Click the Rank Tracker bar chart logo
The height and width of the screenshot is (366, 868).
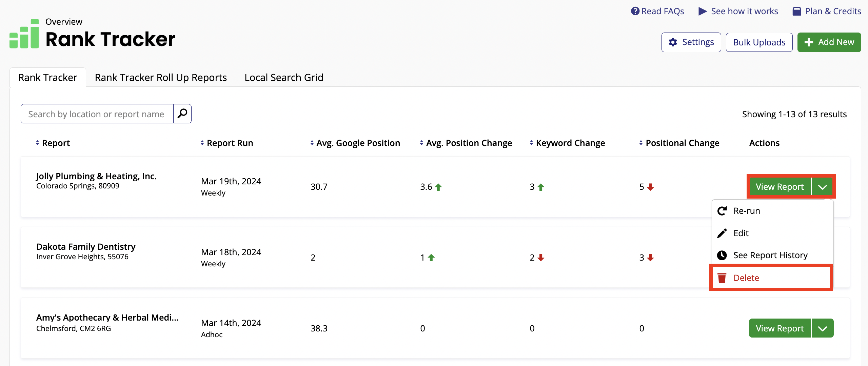click(24, 34)
